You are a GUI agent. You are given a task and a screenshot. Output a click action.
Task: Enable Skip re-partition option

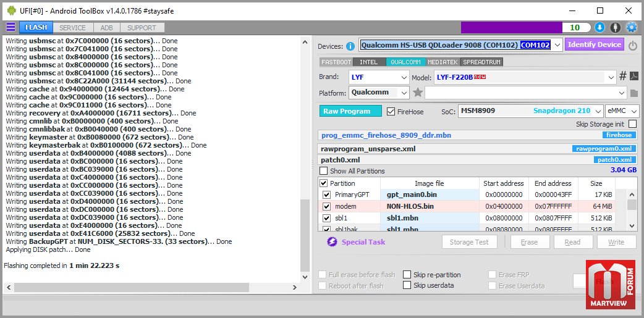[x=407, y=275]
